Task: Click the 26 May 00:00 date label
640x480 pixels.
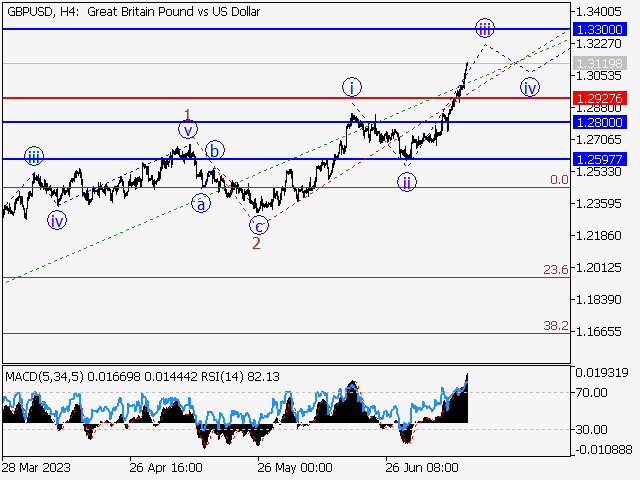Action: [295, 467]
